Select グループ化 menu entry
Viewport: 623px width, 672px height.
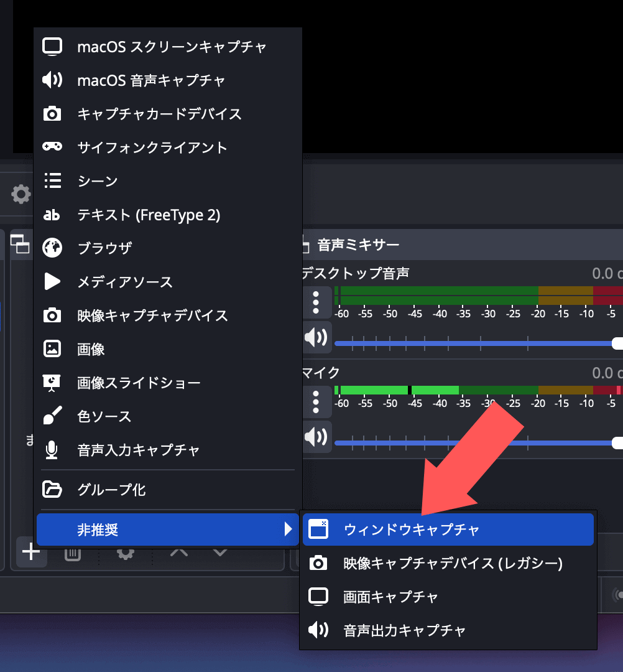(x=168, y=490)
